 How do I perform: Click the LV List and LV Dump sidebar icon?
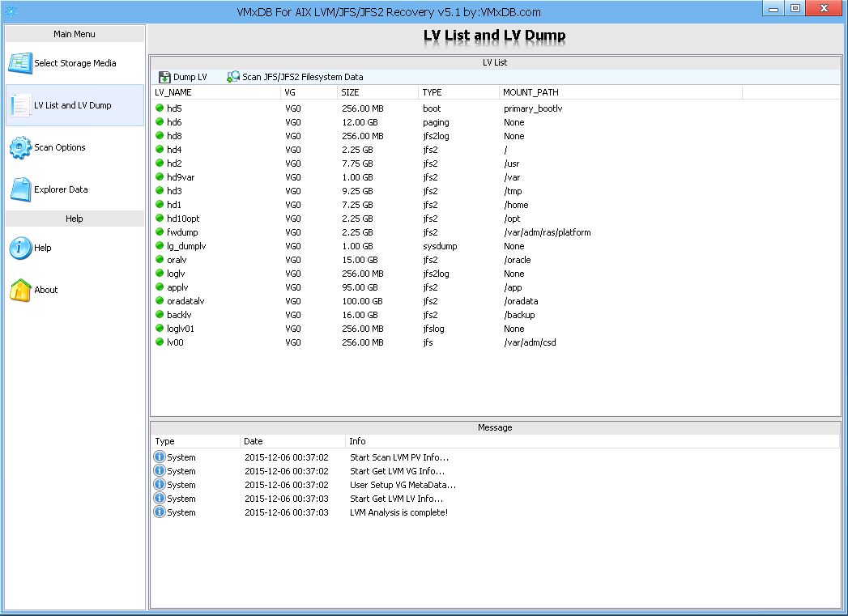point(20,105)
